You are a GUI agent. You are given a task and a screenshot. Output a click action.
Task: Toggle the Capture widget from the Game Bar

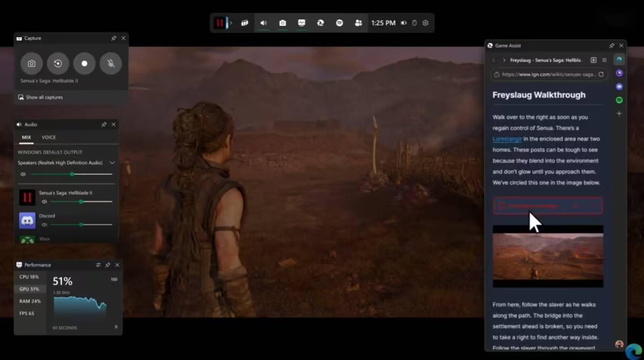(x=283, y=23)
